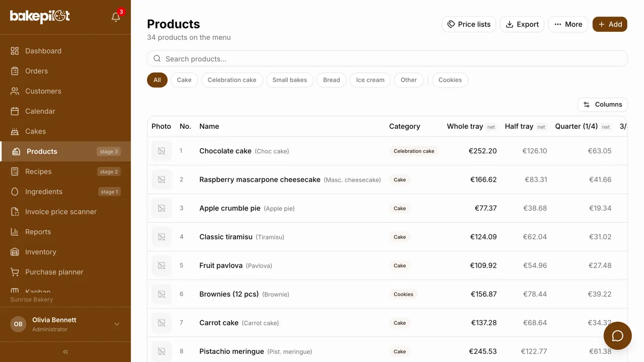Image resolution: width=644 pixels, height=362 pixels.
Task: Open the Dashboard icon in sidebar
Action: coord(15,51)
